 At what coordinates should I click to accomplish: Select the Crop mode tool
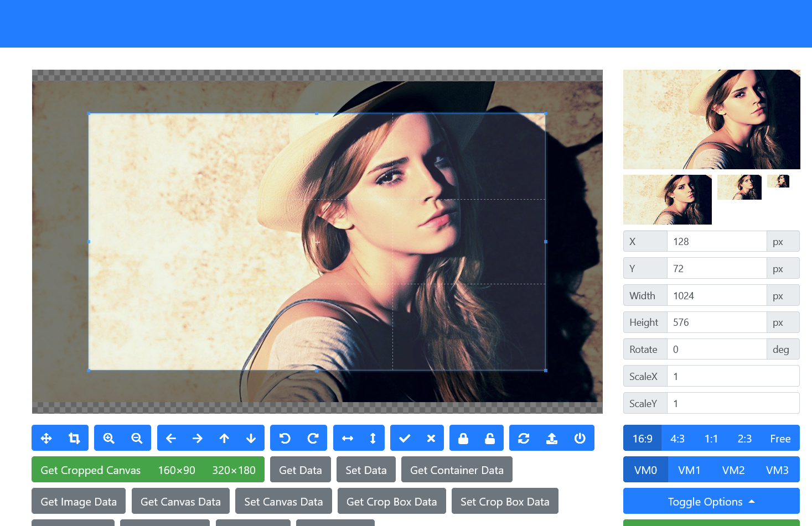[74, 438]
